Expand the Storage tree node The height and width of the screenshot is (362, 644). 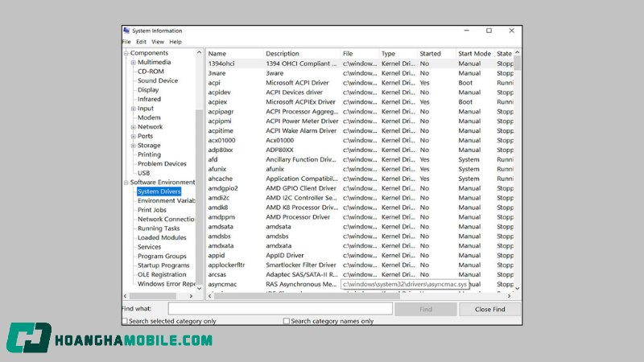click(134, 146)
